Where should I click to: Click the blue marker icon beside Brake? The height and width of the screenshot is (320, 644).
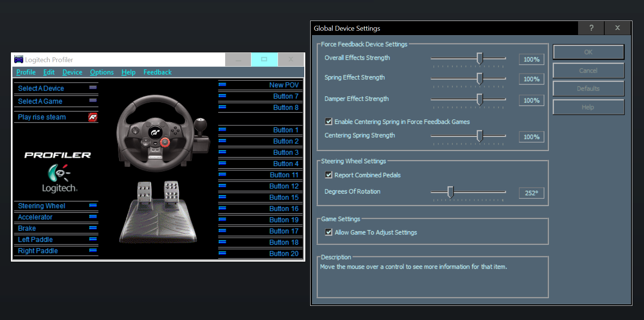click(93, 228)
